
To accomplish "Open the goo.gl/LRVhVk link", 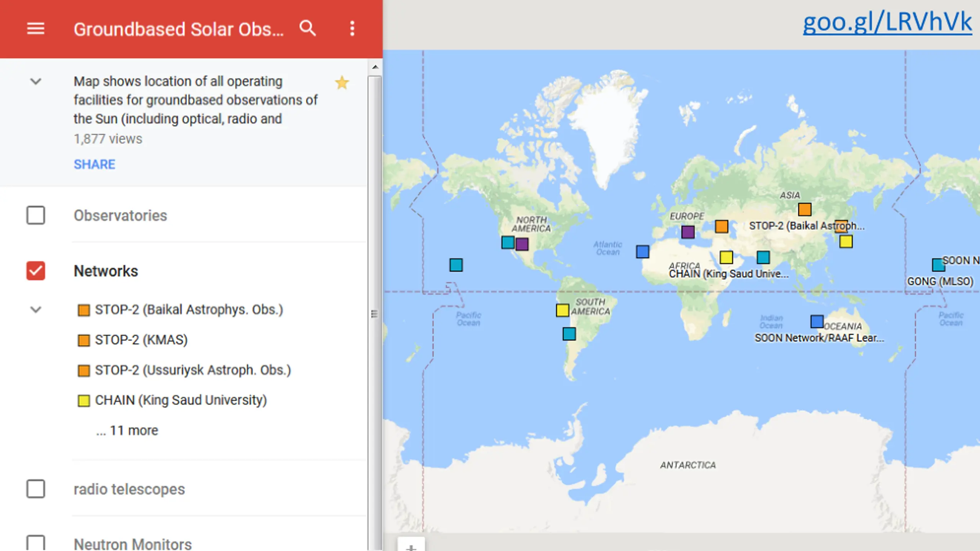I will [887, 22].
